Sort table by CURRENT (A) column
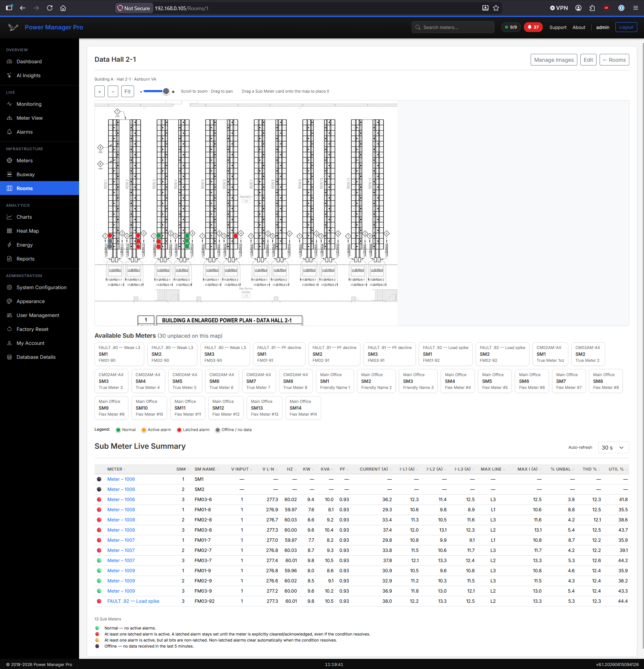Viewport: 644px width, 669px height. click(x=375, y=469)
